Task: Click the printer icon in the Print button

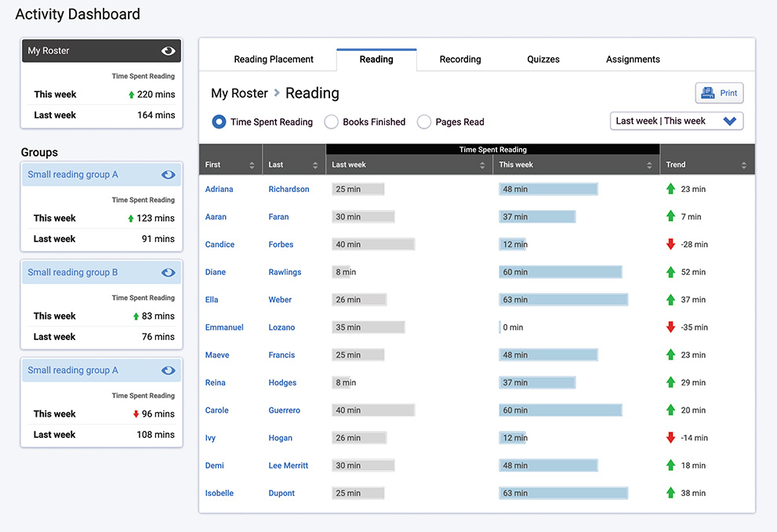Action: point(706,92)
